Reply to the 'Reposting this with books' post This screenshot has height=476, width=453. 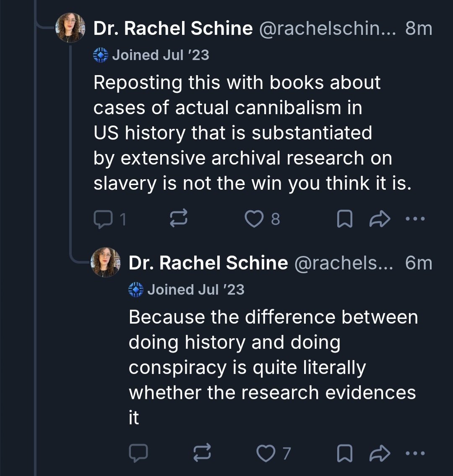click(102, 219)
